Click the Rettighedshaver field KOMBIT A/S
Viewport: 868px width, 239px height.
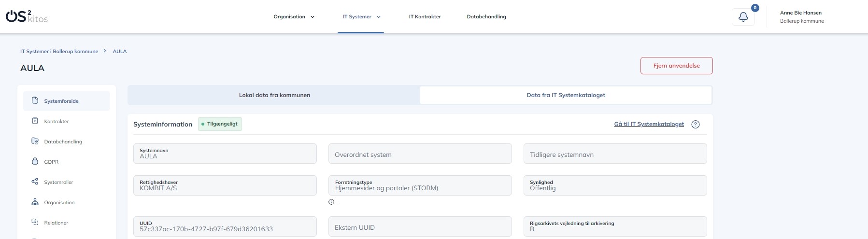pos(225,185)
